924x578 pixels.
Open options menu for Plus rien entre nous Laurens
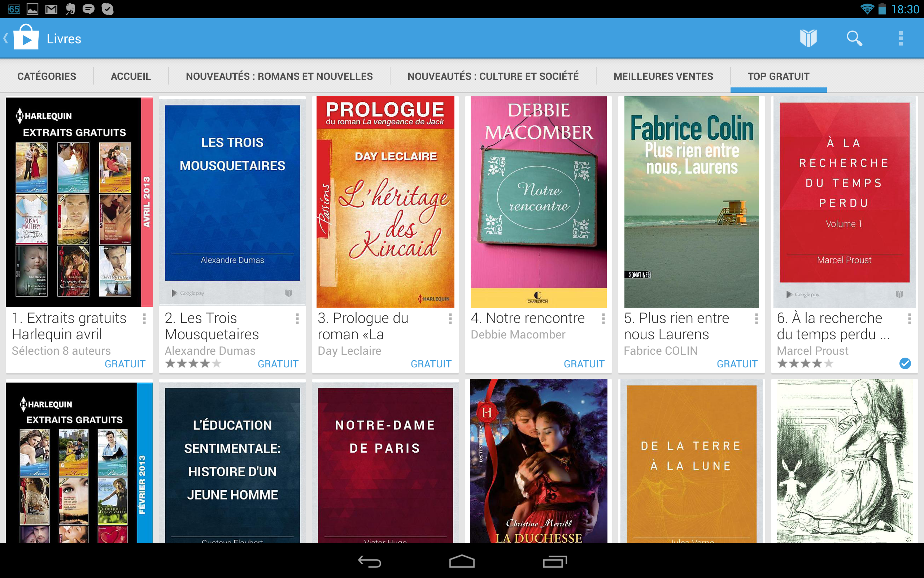pos(757,318)
